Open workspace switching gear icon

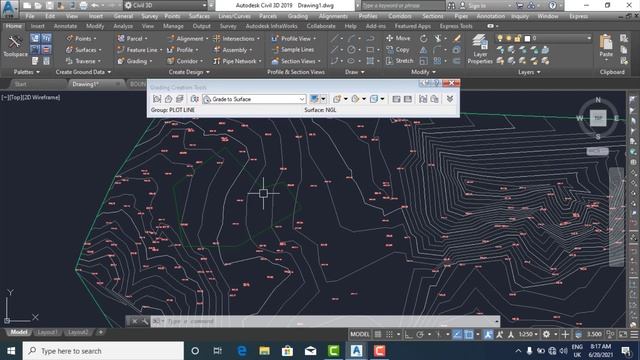click(x=547, y=334)
